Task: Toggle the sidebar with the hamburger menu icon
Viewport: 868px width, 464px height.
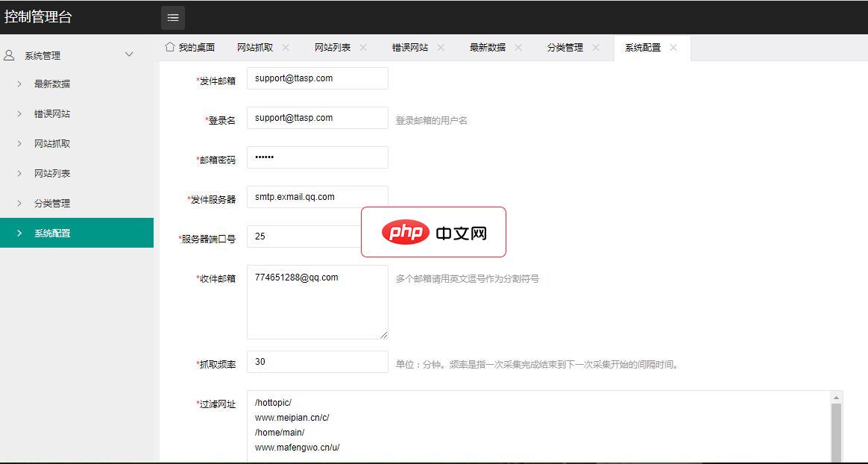Action: [173, 18]
